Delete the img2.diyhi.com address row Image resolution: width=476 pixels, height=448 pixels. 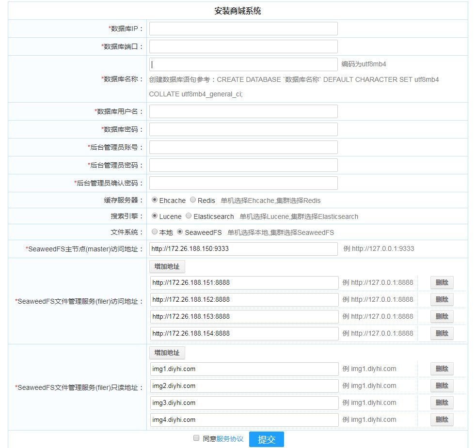click(442, 386)
